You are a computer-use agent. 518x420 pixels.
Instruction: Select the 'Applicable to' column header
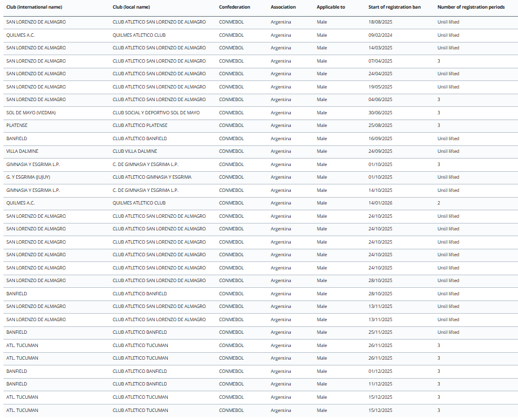[x=331, y=7]
